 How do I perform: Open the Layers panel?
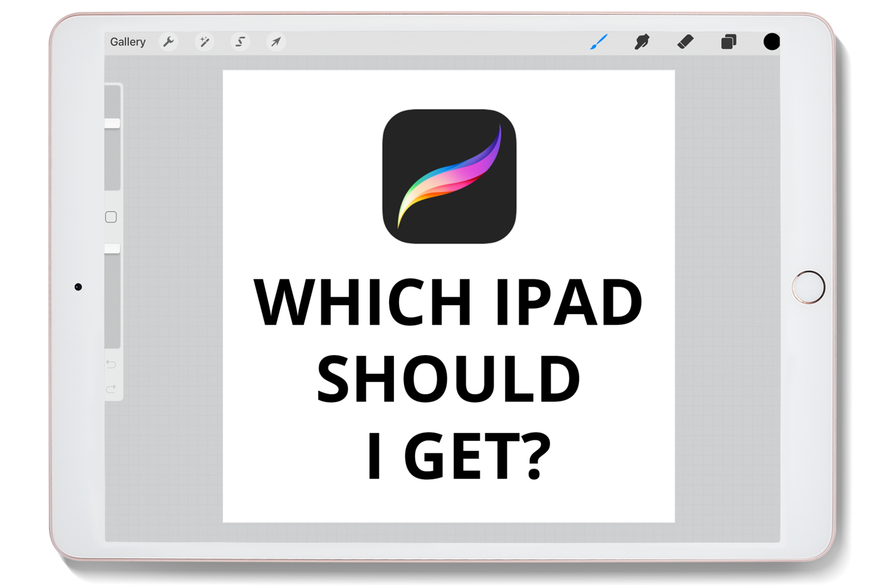pyautogui.click(x=728, y=42)
